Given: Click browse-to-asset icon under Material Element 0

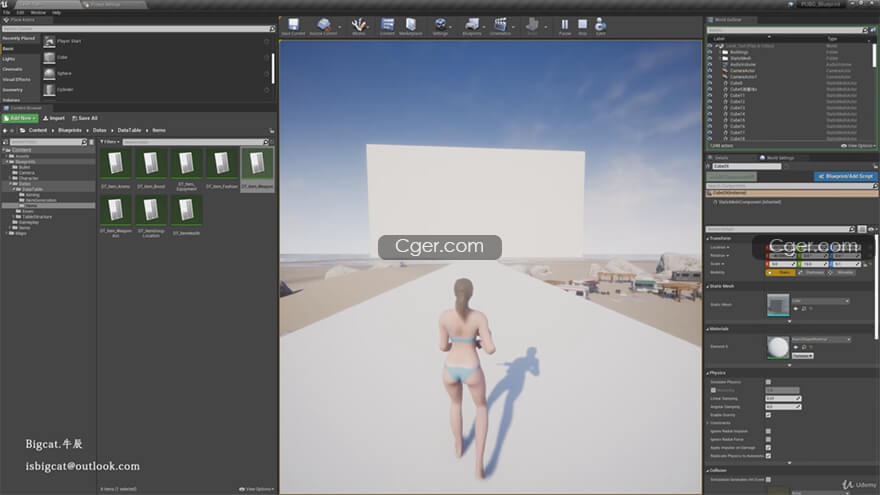Looking at the screenshot, I should [x=804, y=347].
